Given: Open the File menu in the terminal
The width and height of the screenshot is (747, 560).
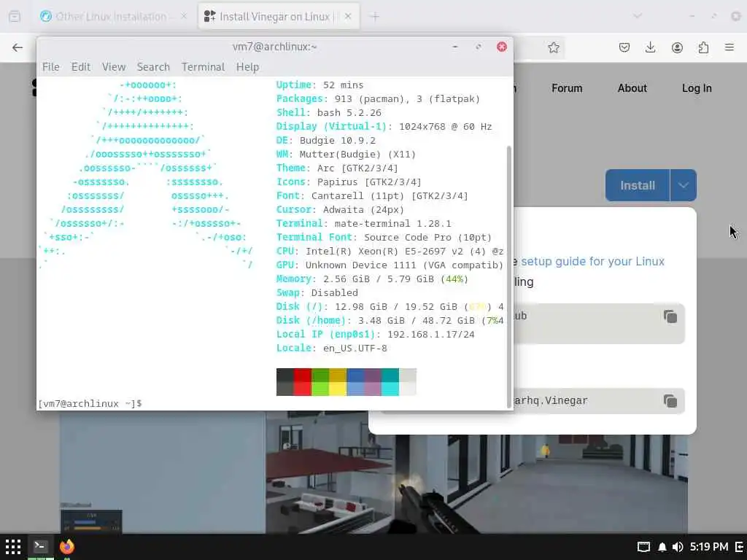Looking at the screenshot, I should coord(51,67).
